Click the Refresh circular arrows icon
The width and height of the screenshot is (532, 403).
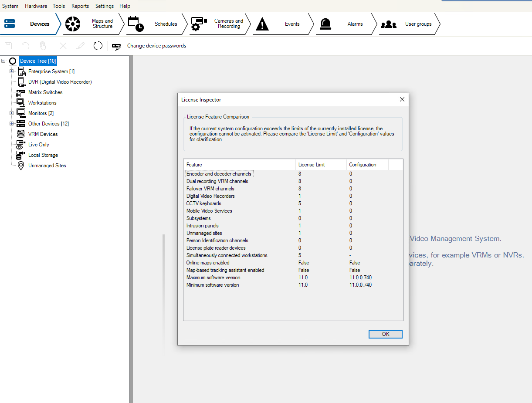point(98,46)
